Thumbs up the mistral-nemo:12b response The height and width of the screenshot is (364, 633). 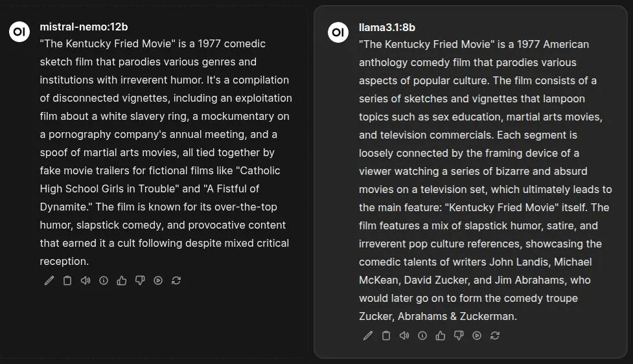click(x=122, y=280)
